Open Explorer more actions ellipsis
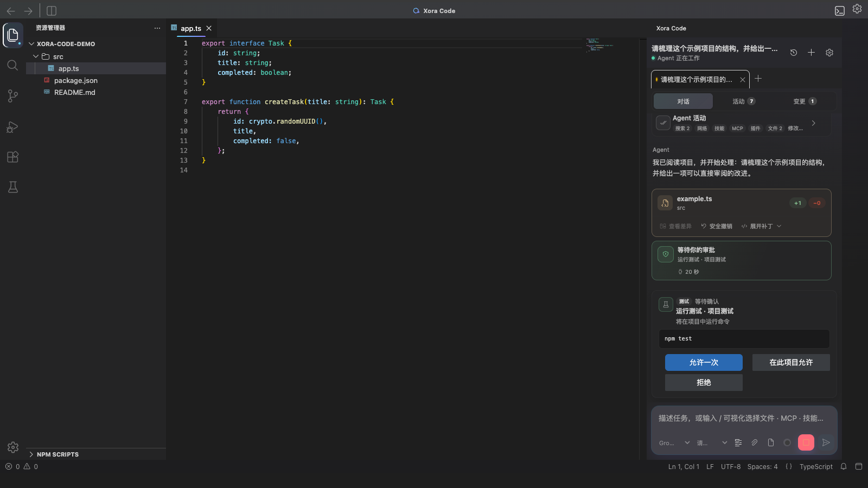Screen dimensions: 868x488 click(157, 28)
